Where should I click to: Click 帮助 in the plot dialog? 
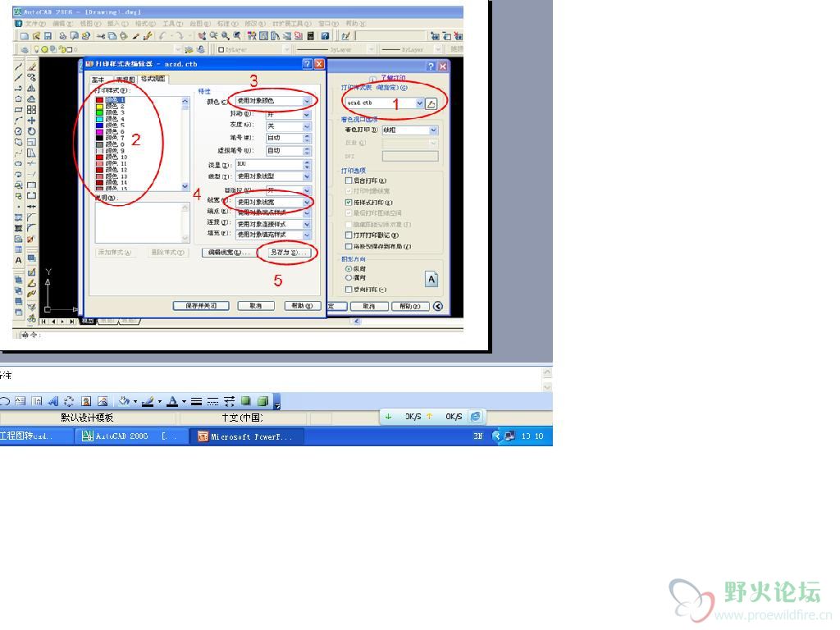click(x=410, y=306)
